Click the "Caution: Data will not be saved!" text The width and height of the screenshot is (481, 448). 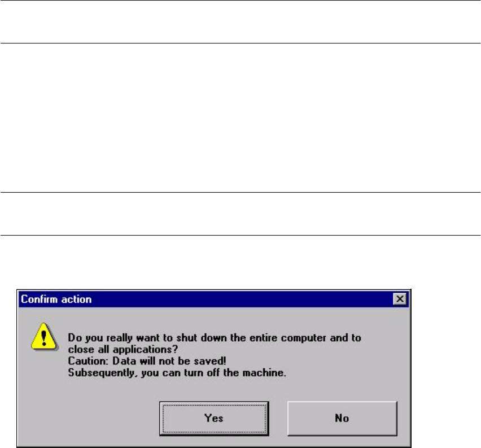(147, 361)
